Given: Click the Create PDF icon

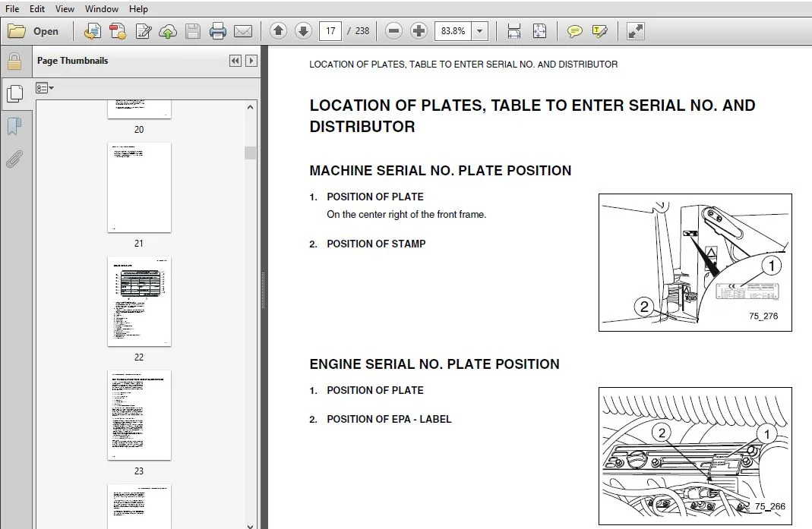Looking at the screenshot, I should (92, 31).
